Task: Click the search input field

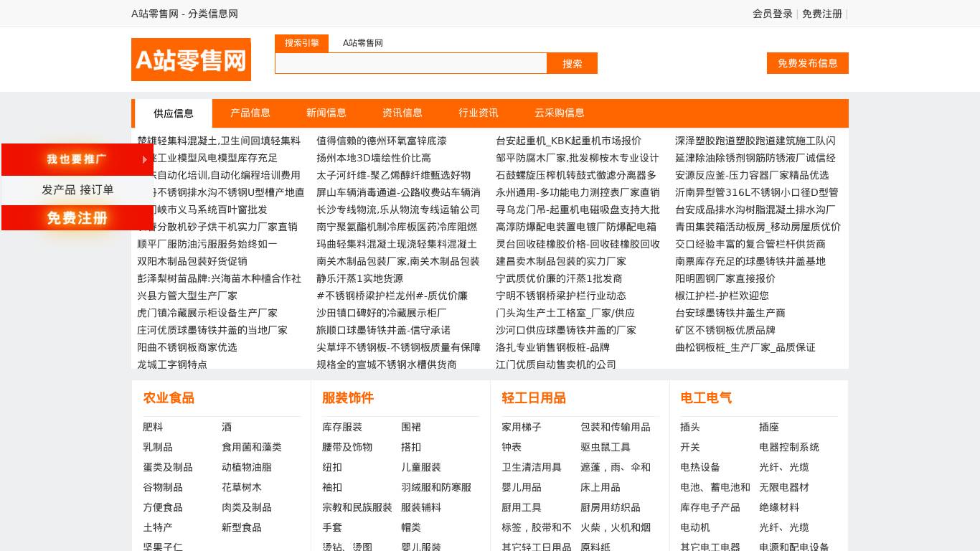Action: 411,63
